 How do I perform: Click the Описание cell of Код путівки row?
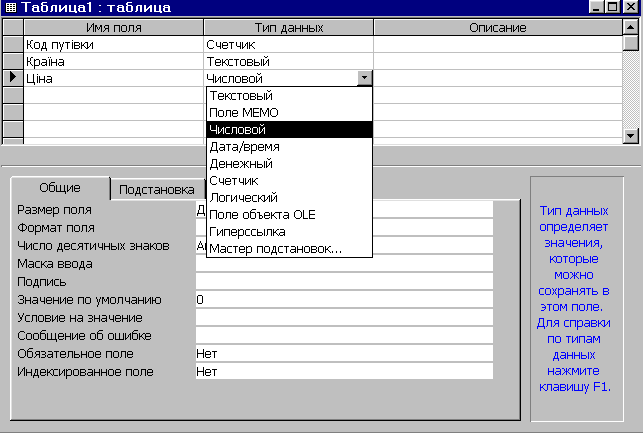pos(498,44)
